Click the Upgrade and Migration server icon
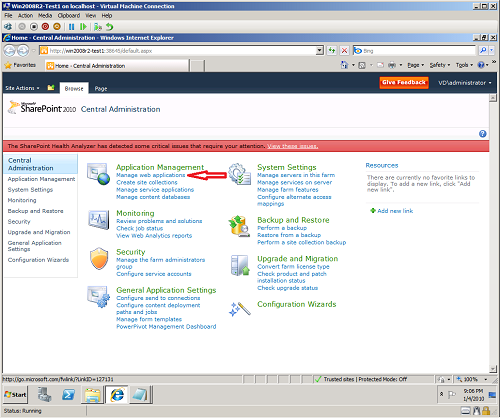Image resolution: width=500 pixels, height=418 pixels. 240,265
